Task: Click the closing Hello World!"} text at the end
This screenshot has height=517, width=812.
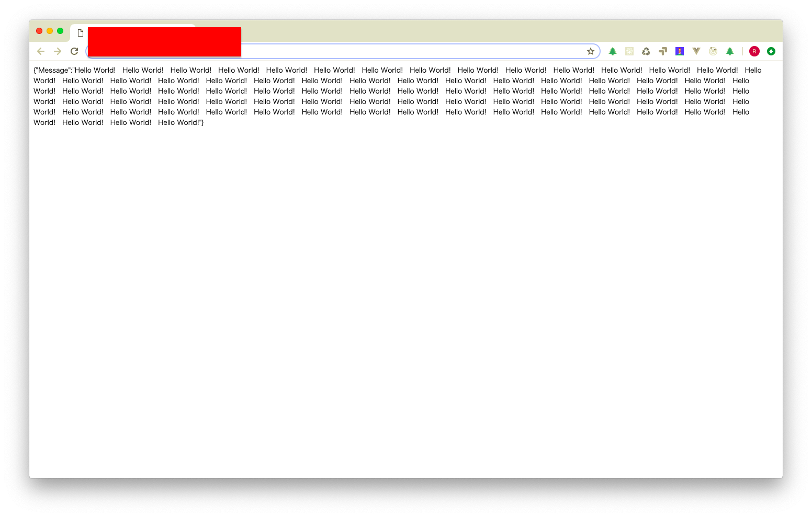Action: pos(181,122)
